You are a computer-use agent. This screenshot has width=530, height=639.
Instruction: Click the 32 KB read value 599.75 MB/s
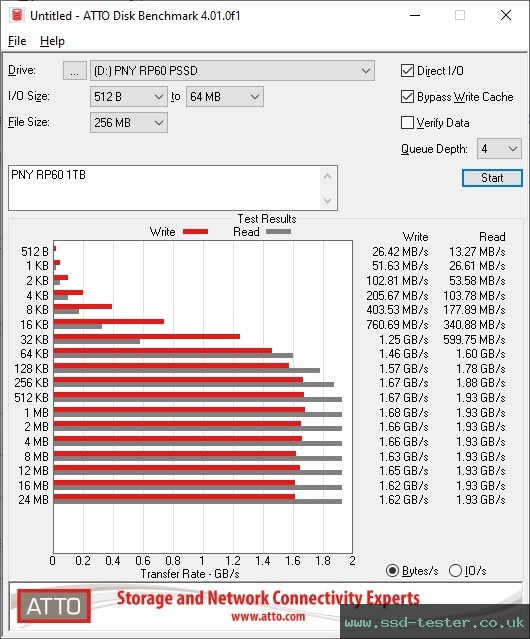point(474,339)
